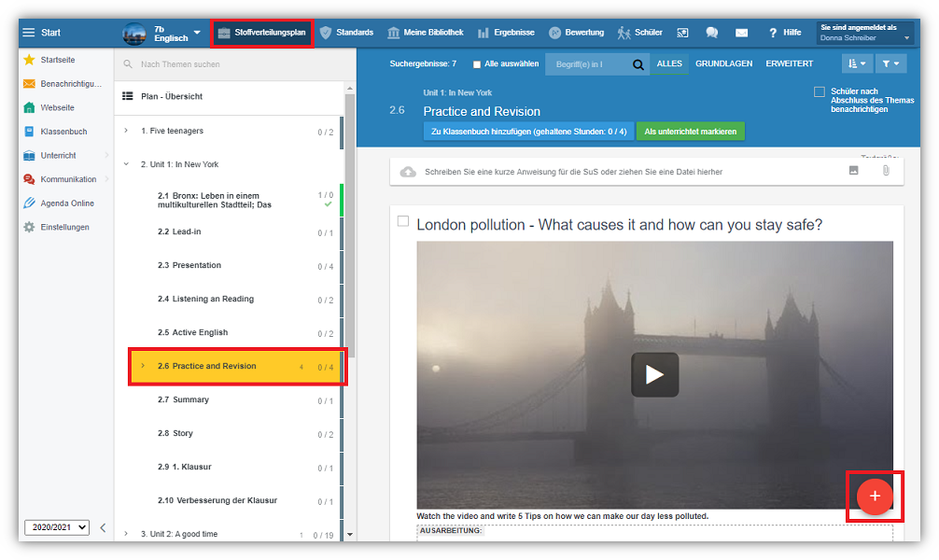
Task: Open the Stoffverteilungsplan tab
Action: coord(262,33)
